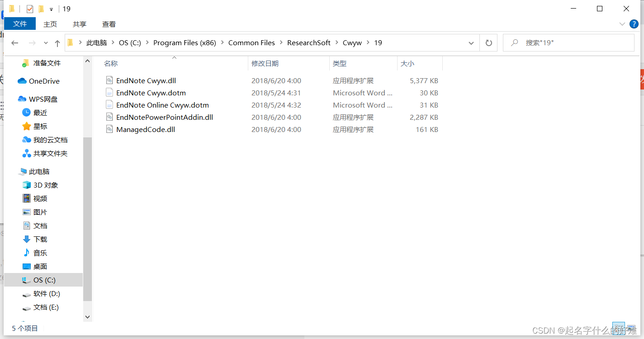This screenshot has height=339, width=644.
Task: Click the New folder quick access icon
Action: point(41,9)
